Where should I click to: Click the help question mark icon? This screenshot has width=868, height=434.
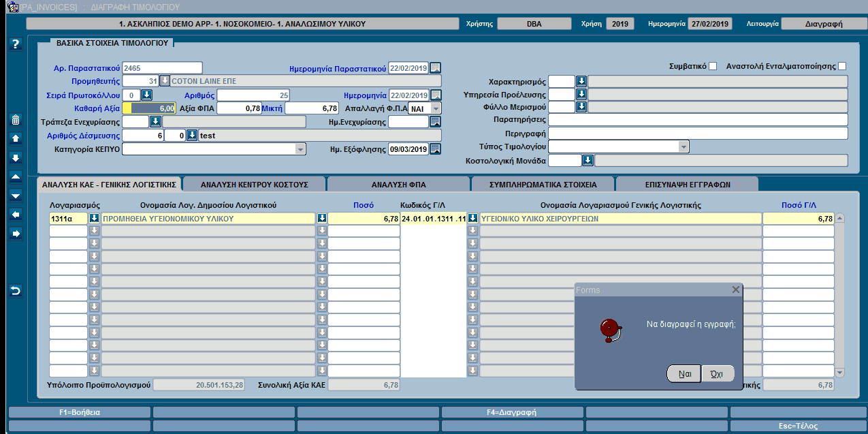click(16, 44)
